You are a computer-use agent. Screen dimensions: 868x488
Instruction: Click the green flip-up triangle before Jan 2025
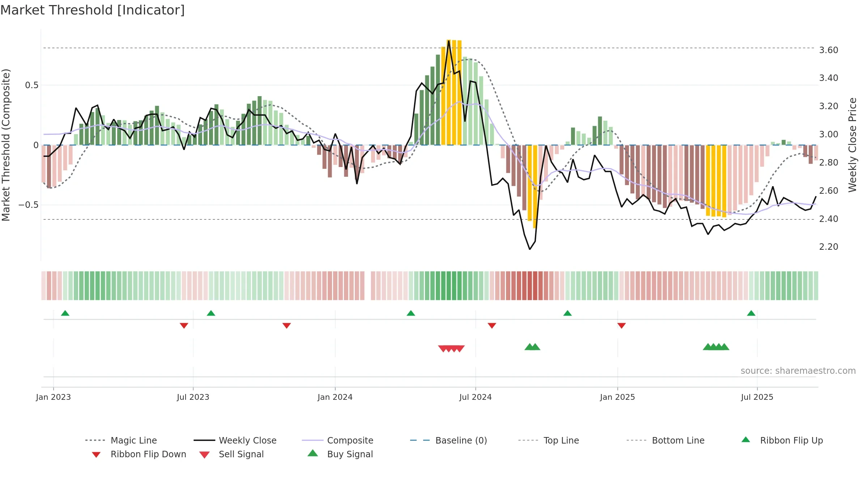(567, 313)
